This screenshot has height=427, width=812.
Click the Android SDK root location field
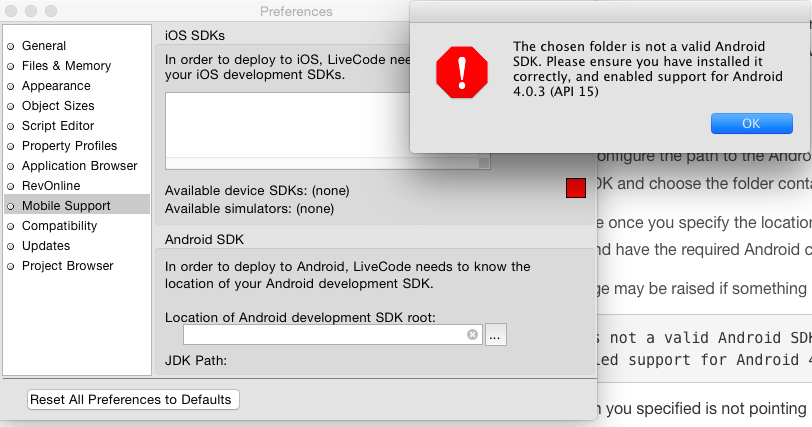(x=325, y=335)
